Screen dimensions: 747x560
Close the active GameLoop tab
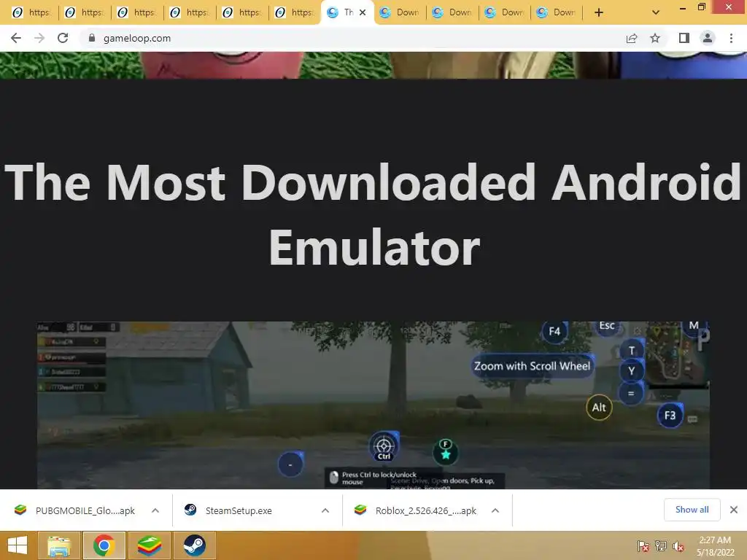click(x=363, y=12)
